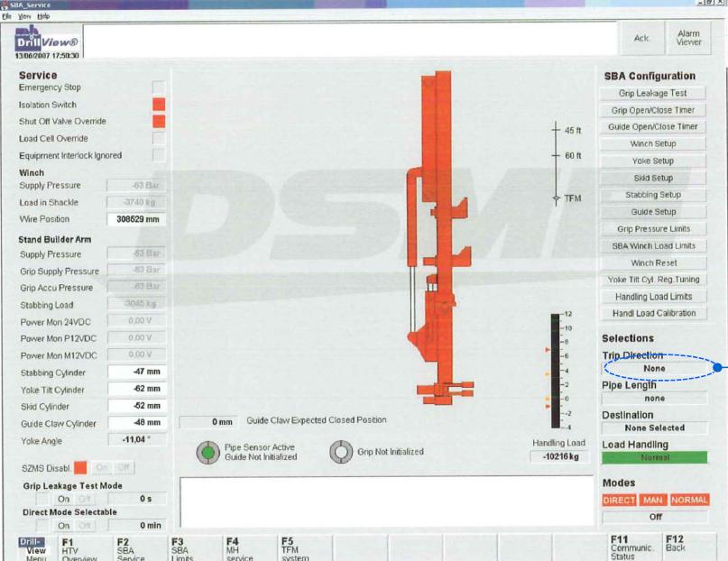Screen dimensions: 728x561
Task: Open SBA Winch Load Limits
Action: coord(654,246)
